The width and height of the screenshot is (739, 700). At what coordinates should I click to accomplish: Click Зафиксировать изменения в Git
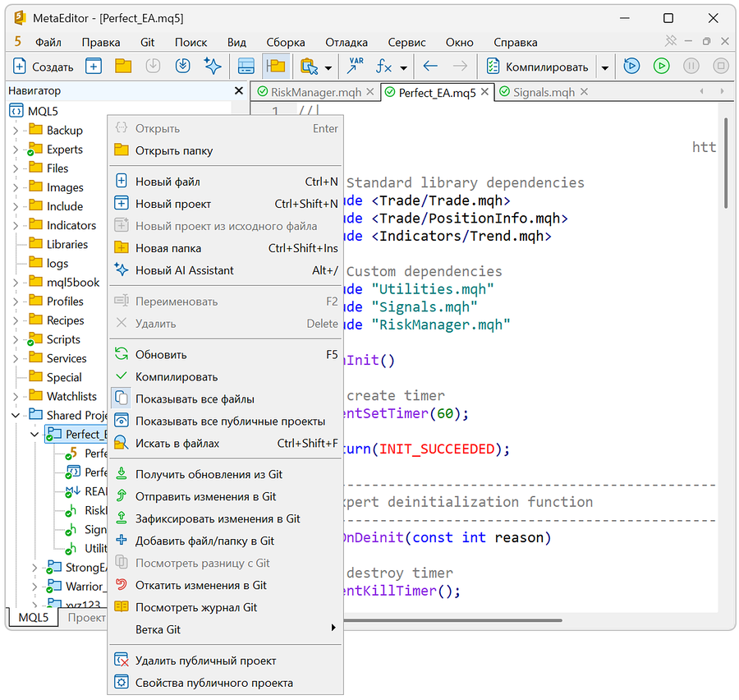(x=225, y=519)
